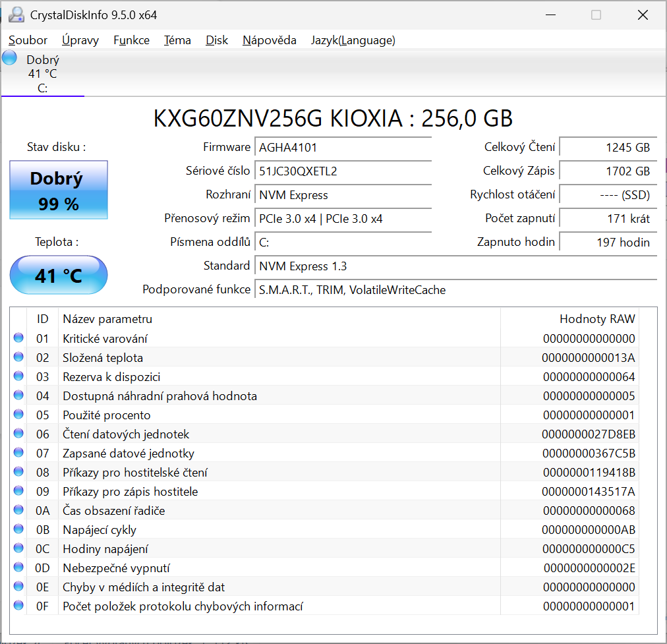Click status dot for Chyby v médiích row
The image size is (667, 644).
(19, 587)
